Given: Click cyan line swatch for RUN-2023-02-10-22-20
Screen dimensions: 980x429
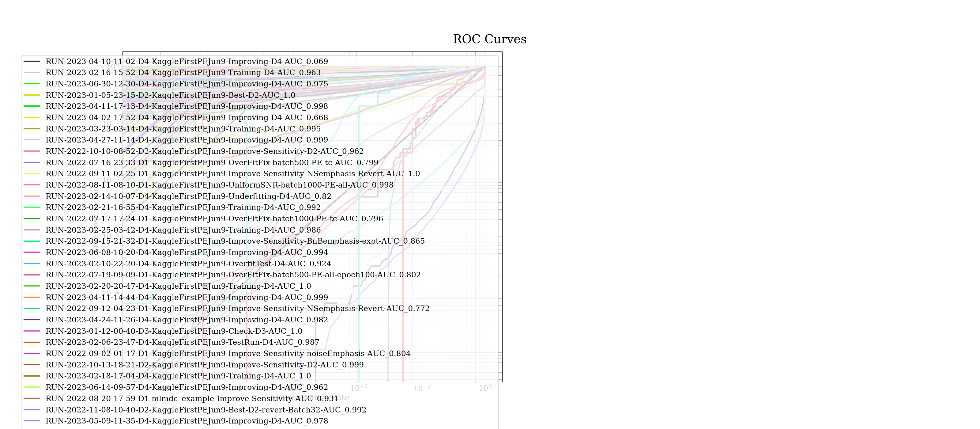Looking at the screenshot, I should tap(32, 264).
